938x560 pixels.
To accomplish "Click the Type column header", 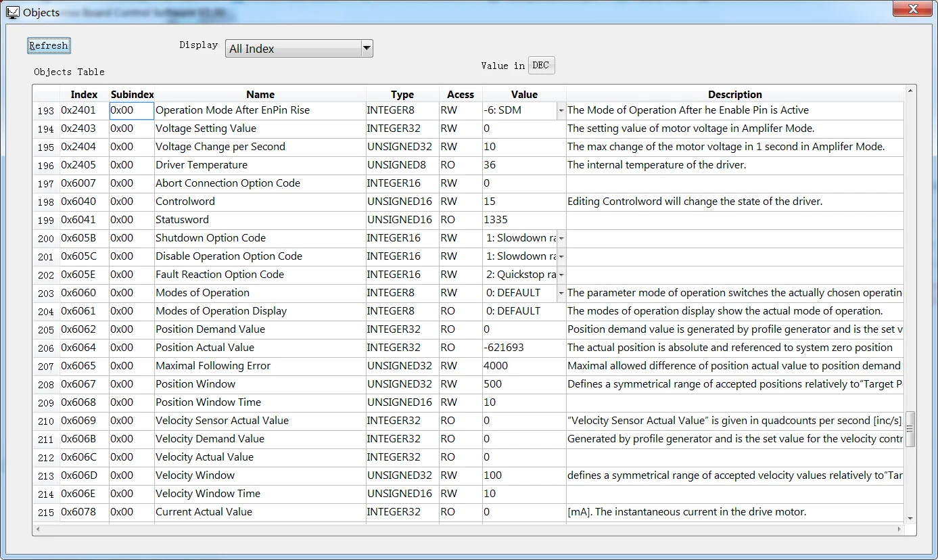I will 402,95.
